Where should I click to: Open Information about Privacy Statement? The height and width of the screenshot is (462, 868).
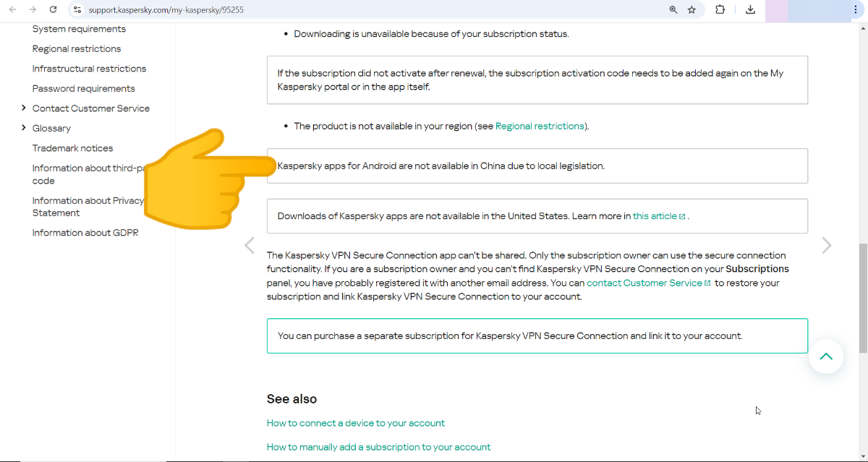coord(88,207)
